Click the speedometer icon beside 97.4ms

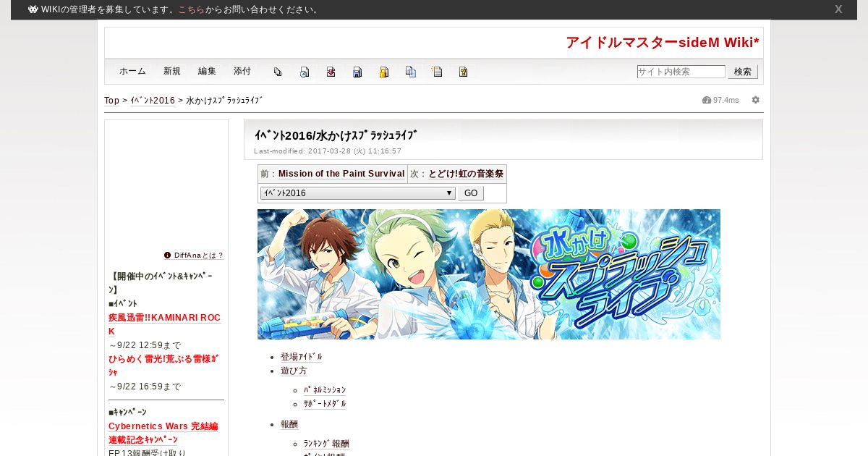click(707, 100)
